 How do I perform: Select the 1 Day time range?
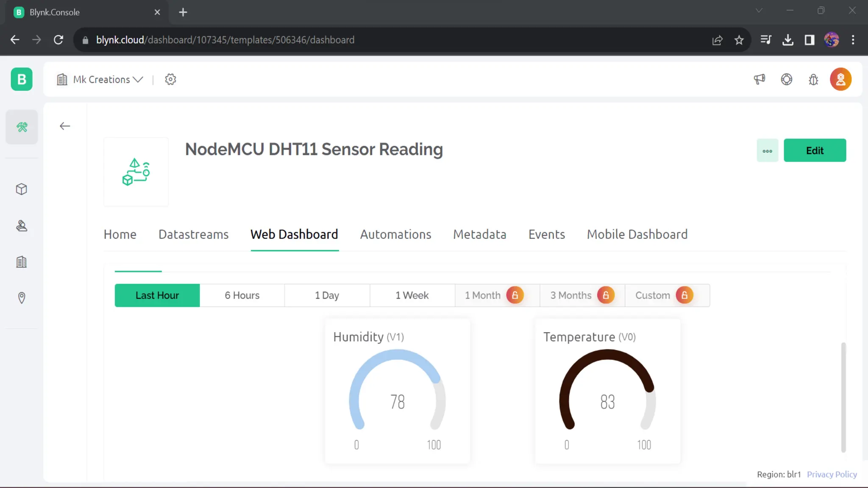coord(327,295)
